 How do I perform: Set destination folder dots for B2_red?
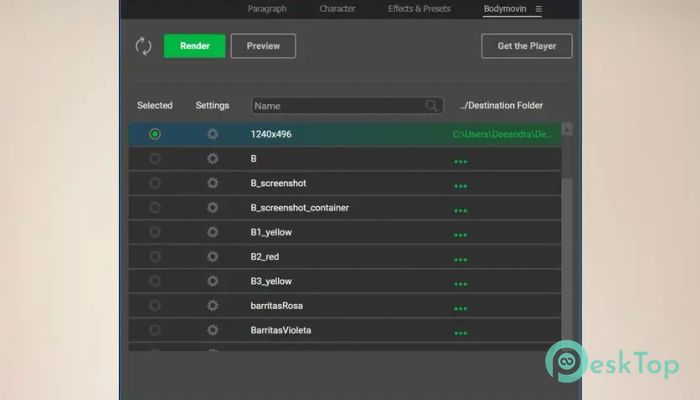[461, 260]
